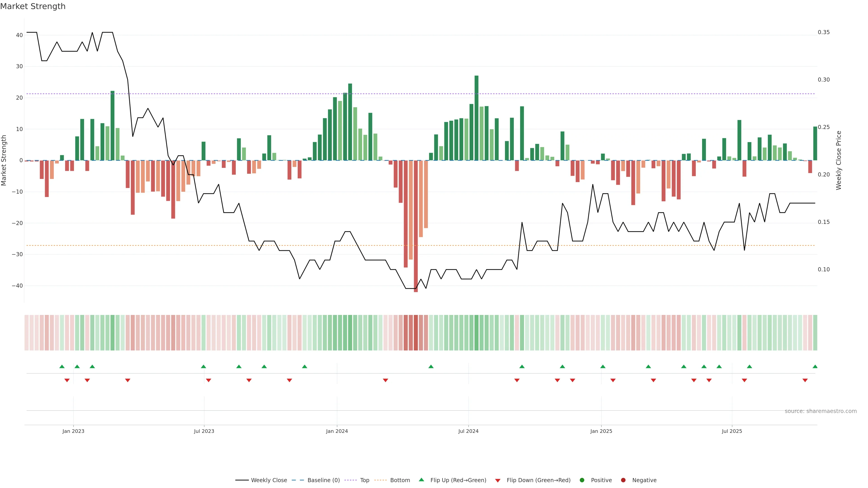Click Flip Down red triangle legend icon
This screenshot has width=868, height=488.
click(x=498, y=481)
